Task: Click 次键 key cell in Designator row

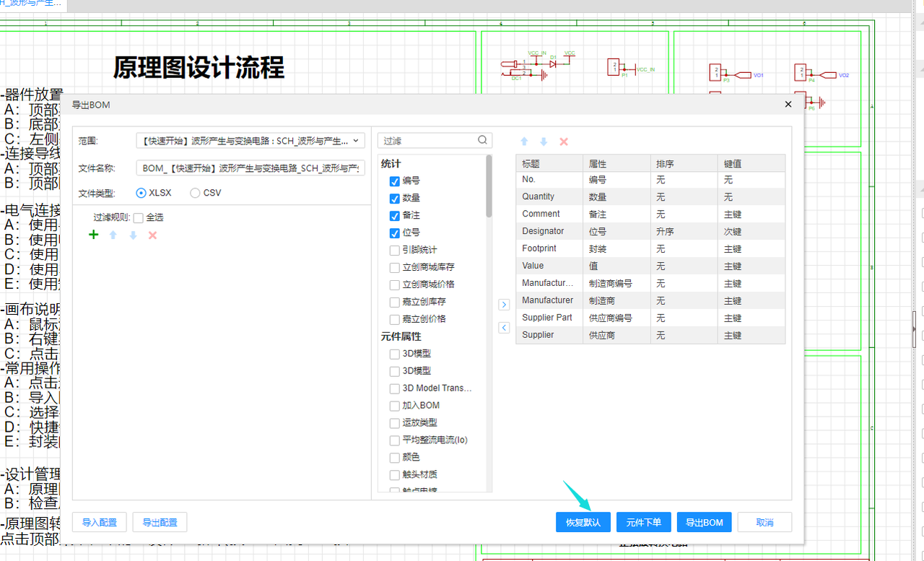Action: coord(751,231)
